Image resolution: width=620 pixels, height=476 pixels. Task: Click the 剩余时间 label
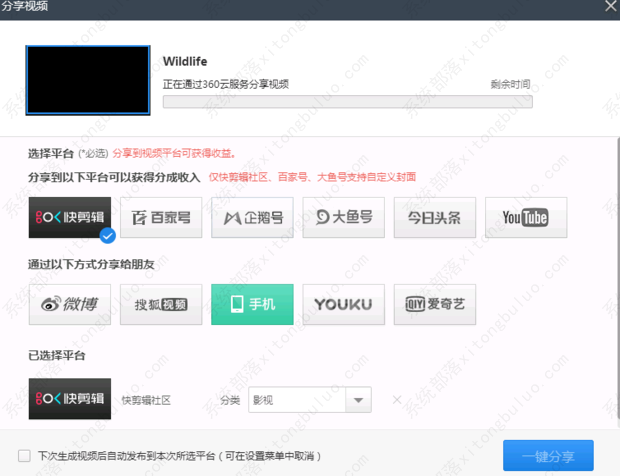click(510, 84)
